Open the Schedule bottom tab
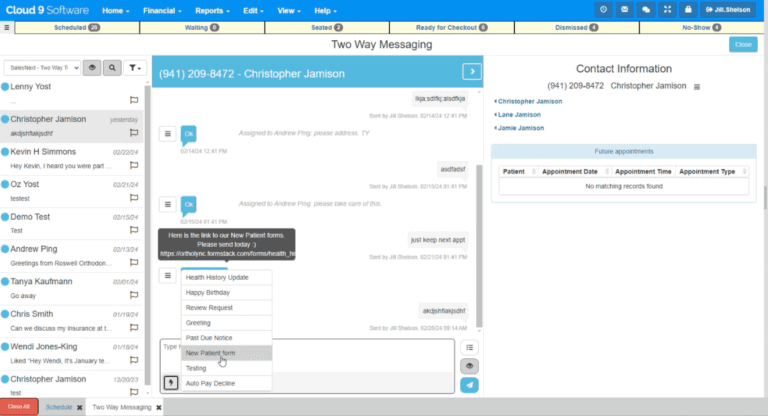Screen dimensions: 768x416 pyautogui.click(x=59, y=407)
